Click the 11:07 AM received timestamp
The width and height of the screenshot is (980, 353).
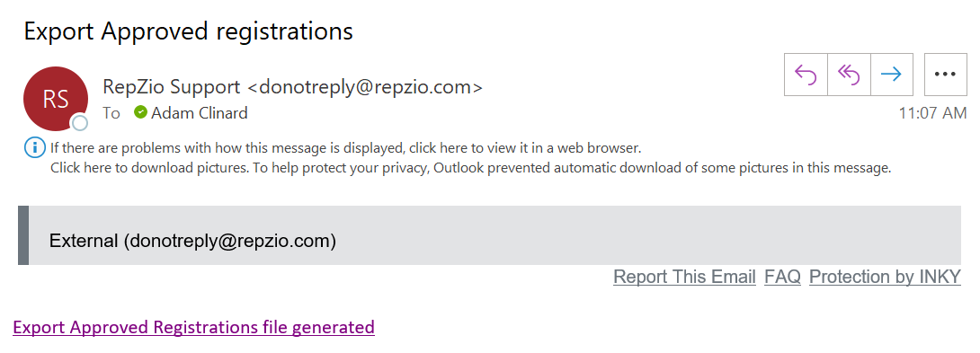click(x=932, y=113)
